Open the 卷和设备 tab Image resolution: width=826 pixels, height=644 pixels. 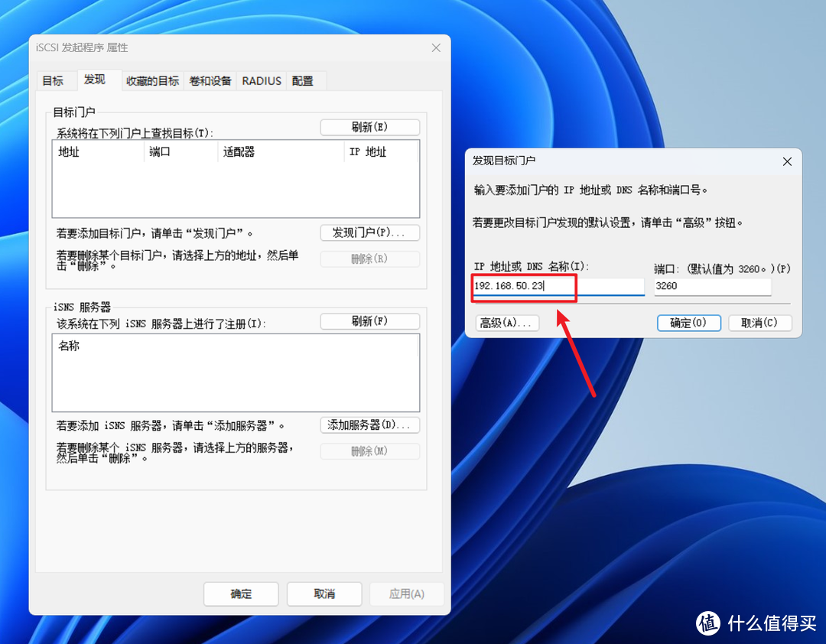pyautogui.click(x=210, y=80)
